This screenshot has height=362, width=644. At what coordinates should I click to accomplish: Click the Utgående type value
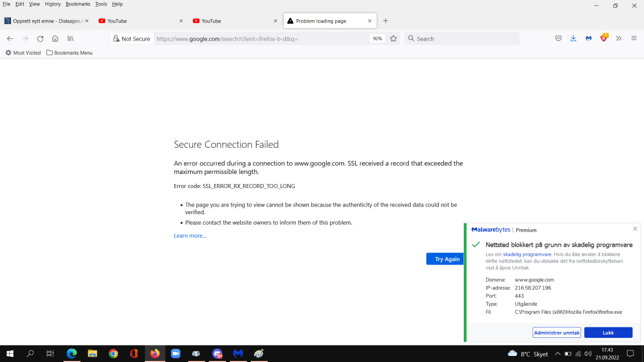click(526, 304)
